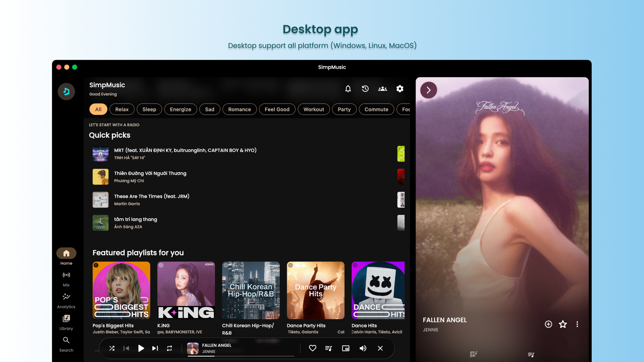644x362 pixels.
Task: Seek on the Fallen Angel progress bar
Action: [241, 356]
